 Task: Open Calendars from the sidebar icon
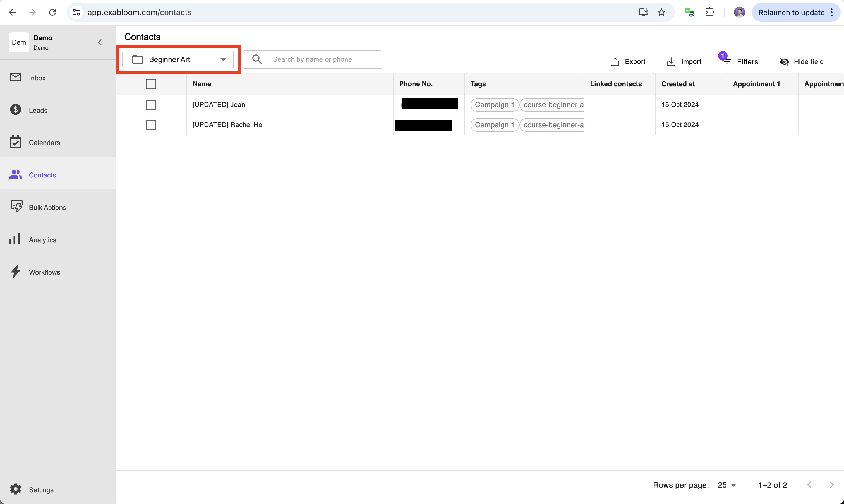click(16, 142)
